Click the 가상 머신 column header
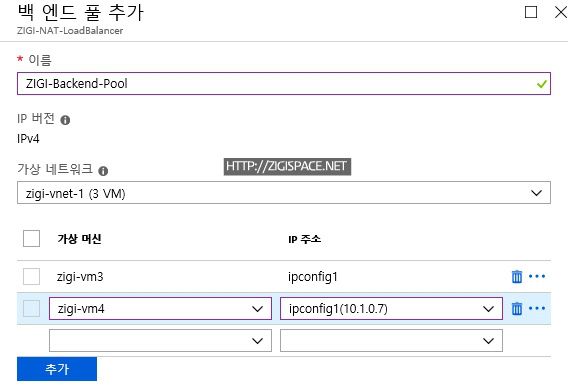Screen dimensions: 568x390 pyautogui.click(x=79, y=239)
